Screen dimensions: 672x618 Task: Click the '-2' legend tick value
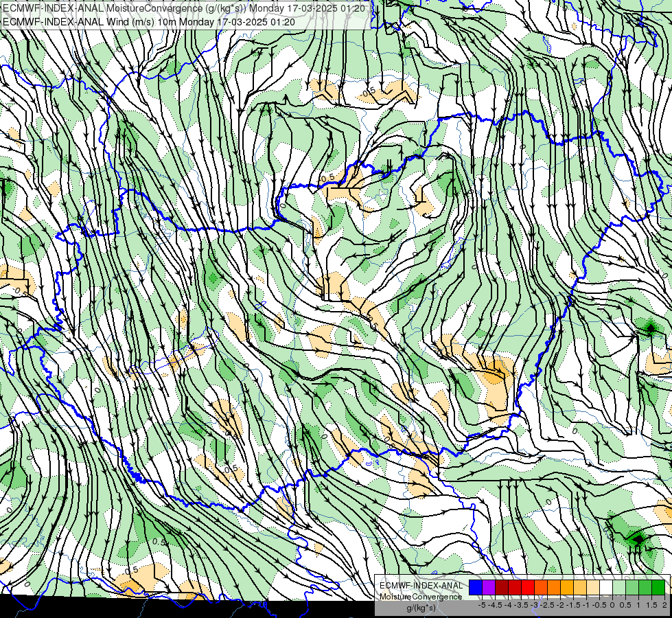click(x=560, y=605)
